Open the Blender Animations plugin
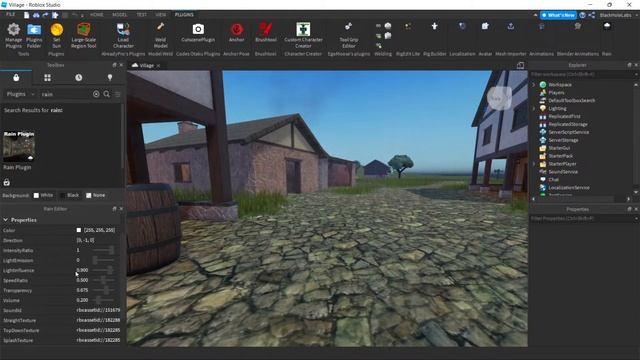640x360 pixels. click(578, 26)
